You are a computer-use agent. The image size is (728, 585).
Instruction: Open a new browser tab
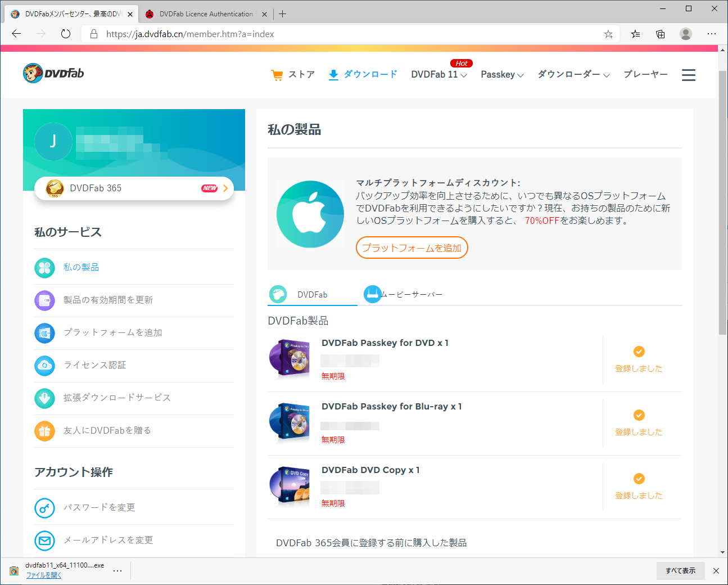282,14
